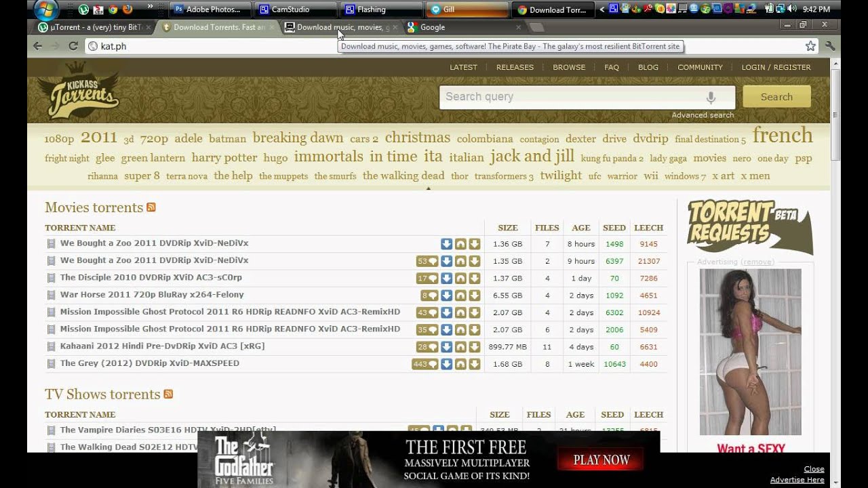The width and height of the screenshot is (868, 488).
Task: Click Close link on the bottom ad
Action: [x=814, y=469]
